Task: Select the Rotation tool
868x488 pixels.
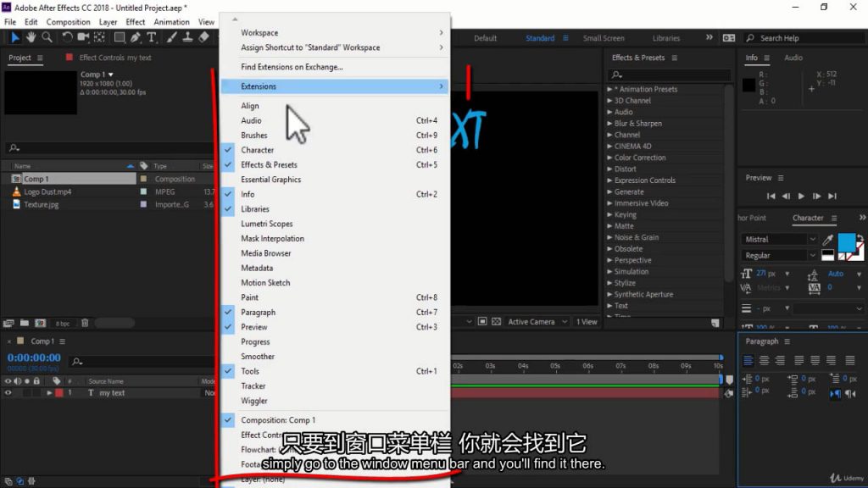Action: [x=66, y=37]
